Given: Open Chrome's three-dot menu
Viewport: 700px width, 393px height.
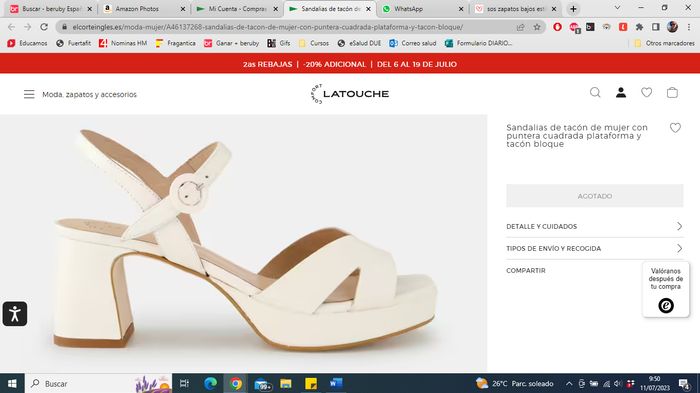Looking at the screenshot, I should [690, 27].
